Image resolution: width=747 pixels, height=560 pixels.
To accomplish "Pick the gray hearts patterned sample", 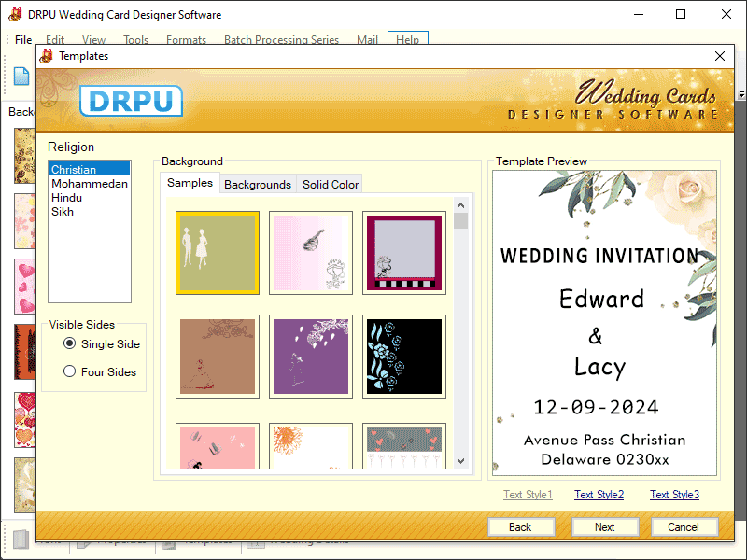I will pos(404,446).
